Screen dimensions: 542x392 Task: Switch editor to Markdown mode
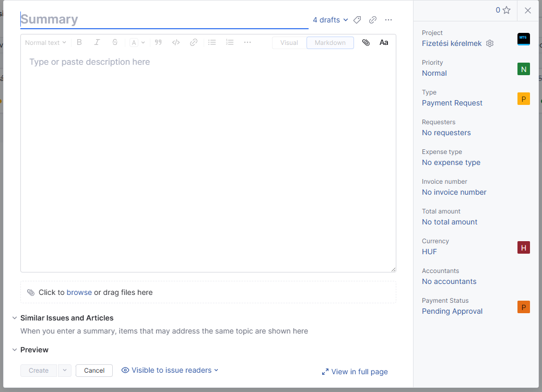pyautogui.click(x=330, y=43)
